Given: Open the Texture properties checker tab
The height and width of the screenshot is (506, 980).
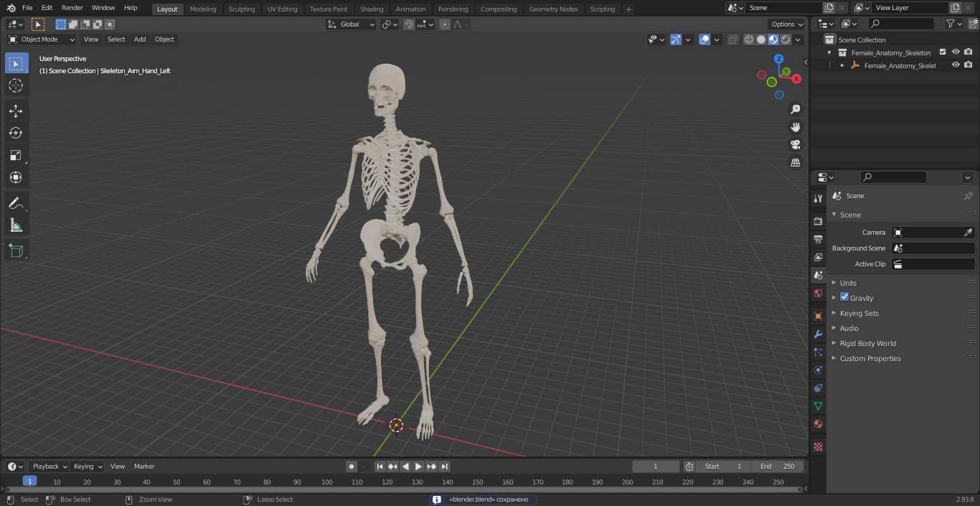Looking at the screenshot, I should pos(818,446).
